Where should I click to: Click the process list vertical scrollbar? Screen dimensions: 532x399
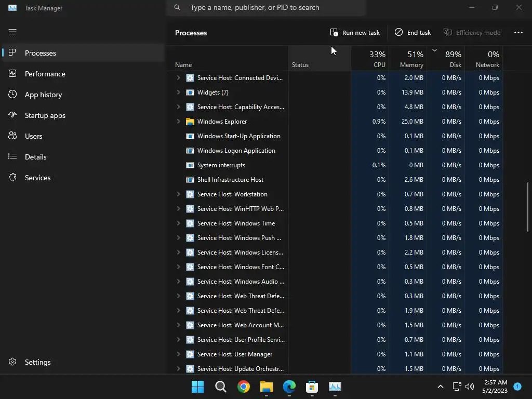[528, 207]
